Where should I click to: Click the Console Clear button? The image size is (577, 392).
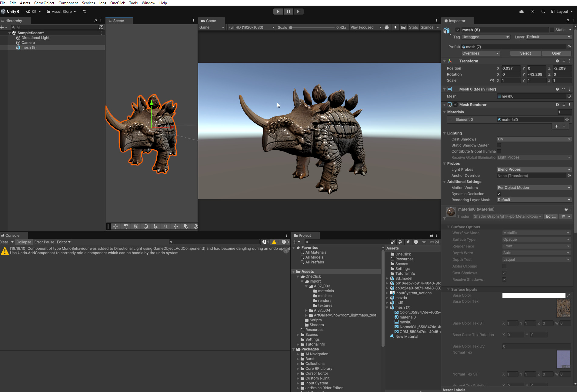(4, 242)
